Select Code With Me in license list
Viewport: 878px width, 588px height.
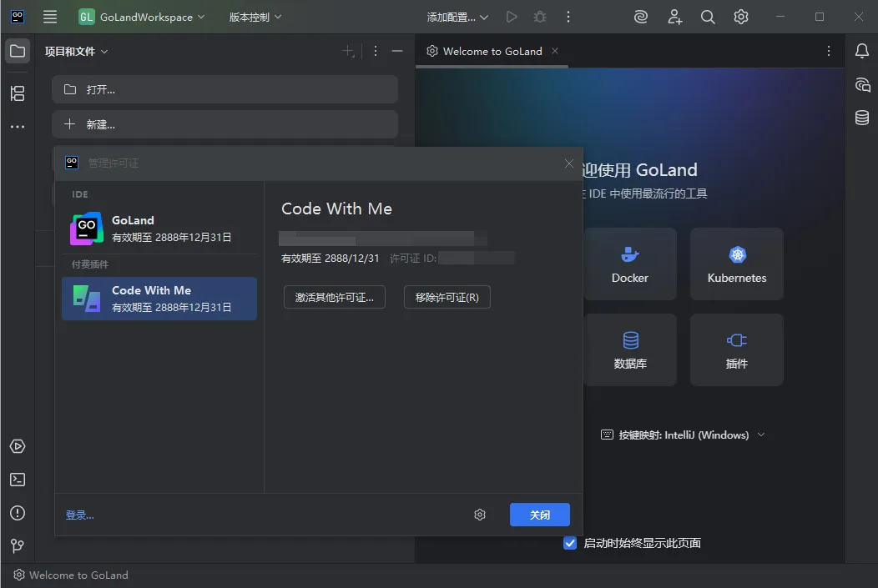159,299
